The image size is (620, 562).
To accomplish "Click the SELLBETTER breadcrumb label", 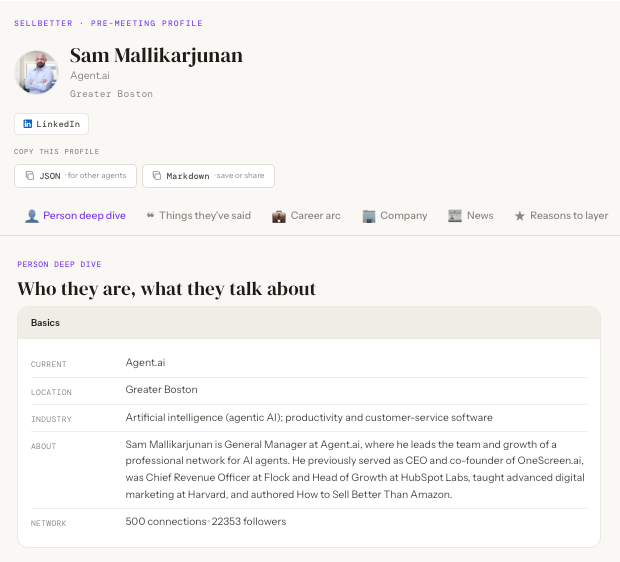I will click(43, 23).
